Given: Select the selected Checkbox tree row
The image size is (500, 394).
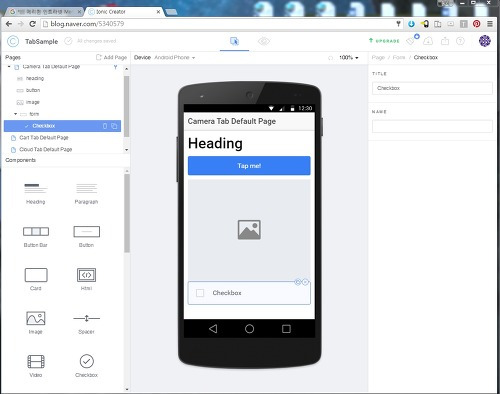Looking at the screenshot, I should (62, 126).
